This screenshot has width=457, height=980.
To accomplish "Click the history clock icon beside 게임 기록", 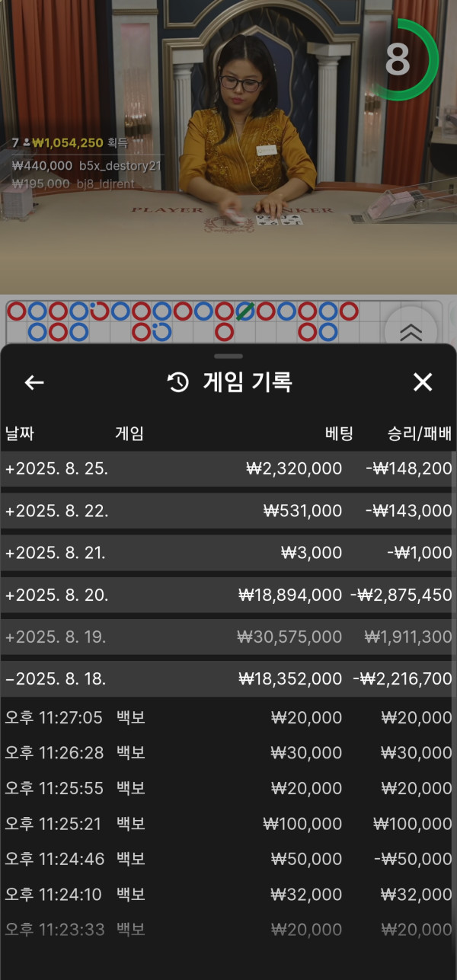I will tap(178, 382).
